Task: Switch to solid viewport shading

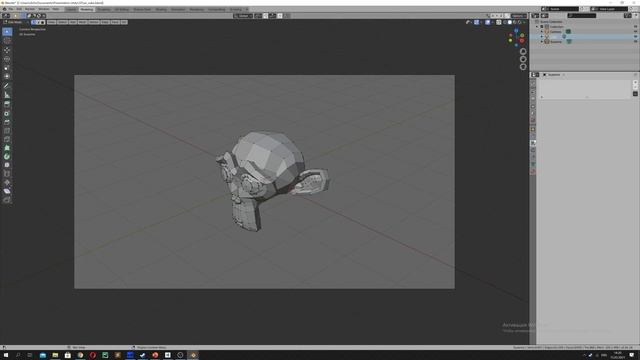Action: point(510,22)
